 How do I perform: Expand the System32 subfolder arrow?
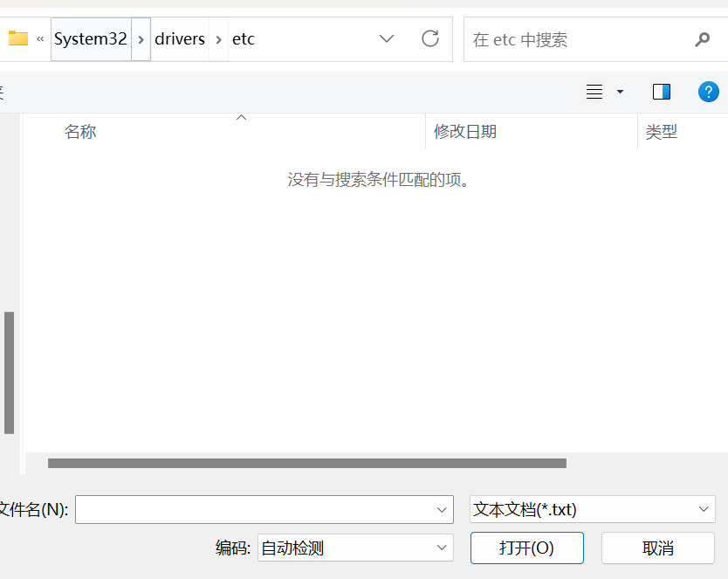[x=141, y=39]
